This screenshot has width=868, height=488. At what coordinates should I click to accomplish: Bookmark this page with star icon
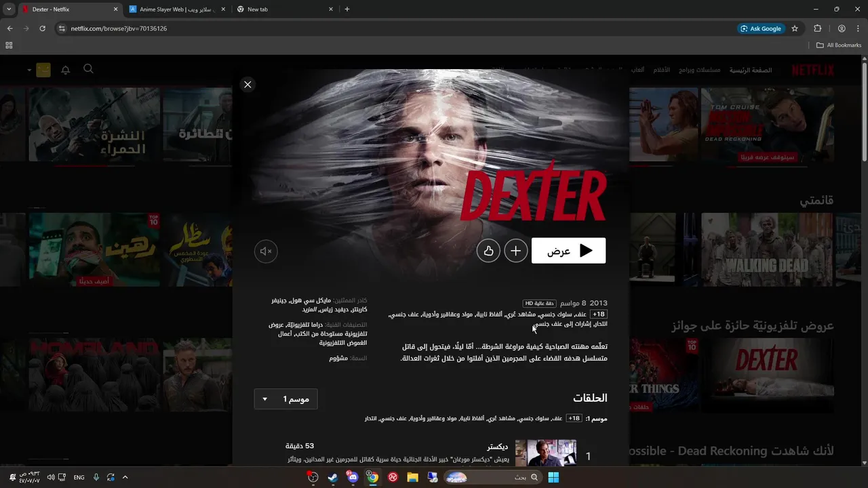[x=795, y=28]
